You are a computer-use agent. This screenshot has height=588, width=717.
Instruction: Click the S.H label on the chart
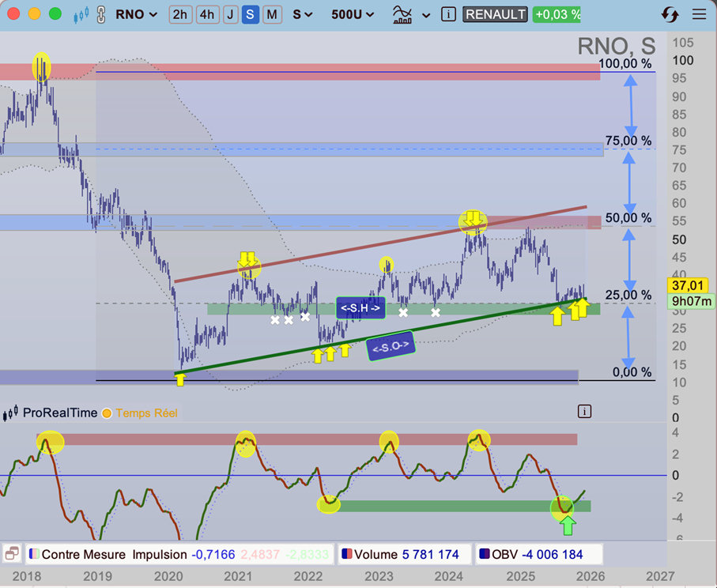[360, 307]
